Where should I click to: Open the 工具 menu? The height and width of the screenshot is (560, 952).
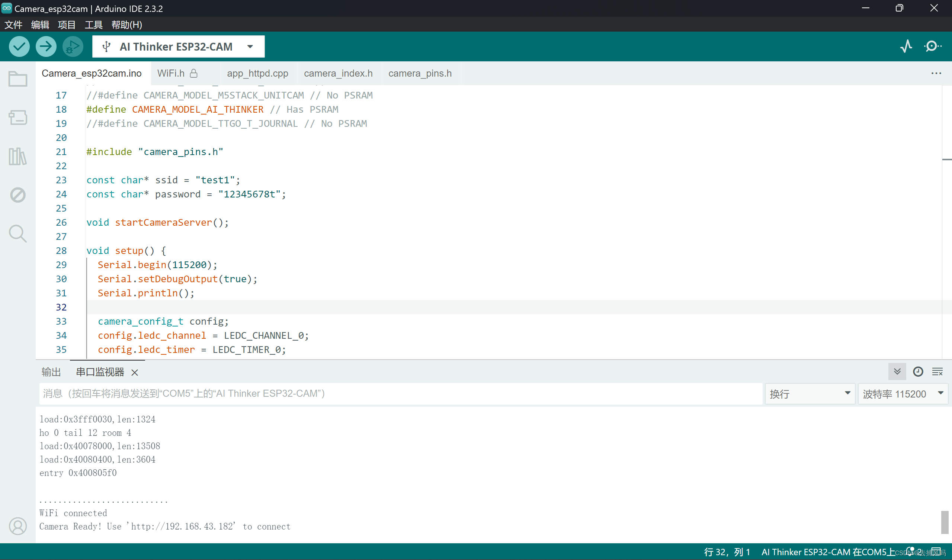93,25
